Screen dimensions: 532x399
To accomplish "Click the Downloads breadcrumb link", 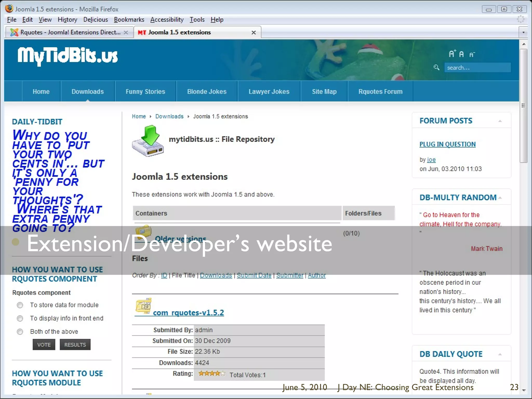I will [169, 116].
